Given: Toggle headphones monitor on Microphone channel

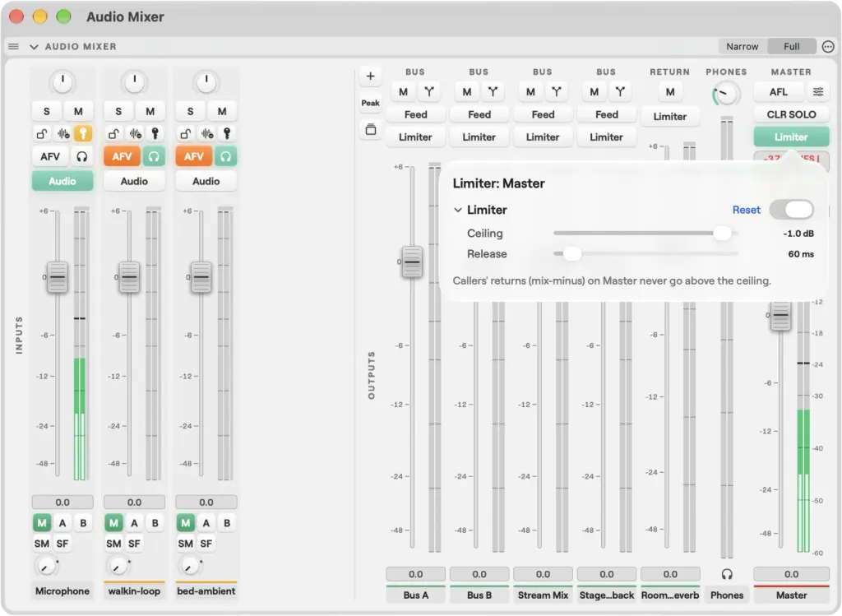Looking at the screenshot, I should pyautogui.click(x=81, y=156).
